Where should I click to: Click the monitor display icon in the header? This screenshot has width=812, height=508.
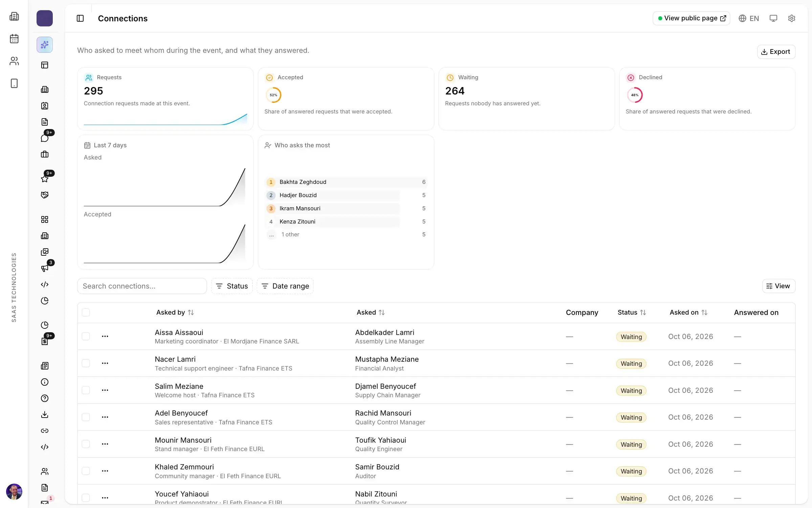pos(773,18)
